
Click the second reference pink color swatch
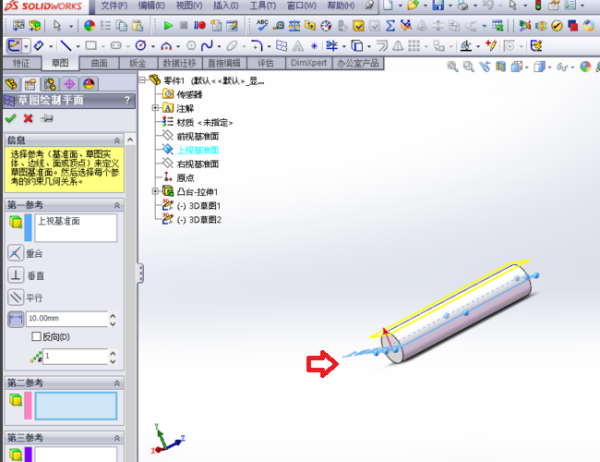(28, 406)
